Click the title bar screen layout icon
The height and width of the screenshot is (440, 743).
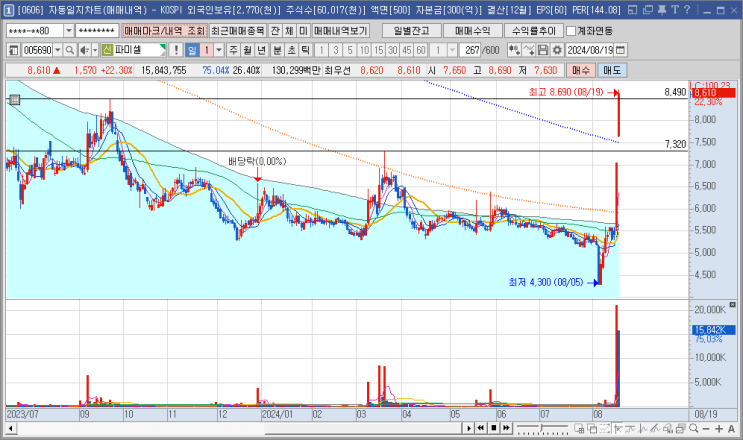pyautogui.click(x=633, y=9)
